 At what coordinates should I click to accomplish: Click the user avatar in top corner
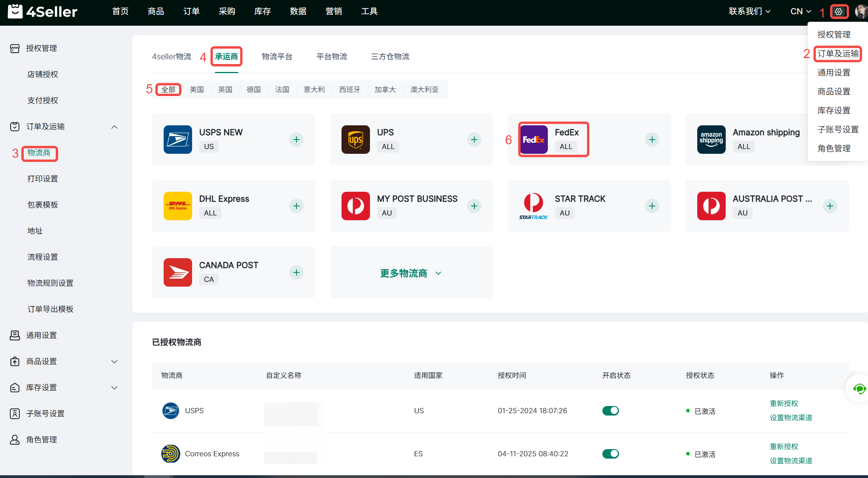tap(861, 11)
